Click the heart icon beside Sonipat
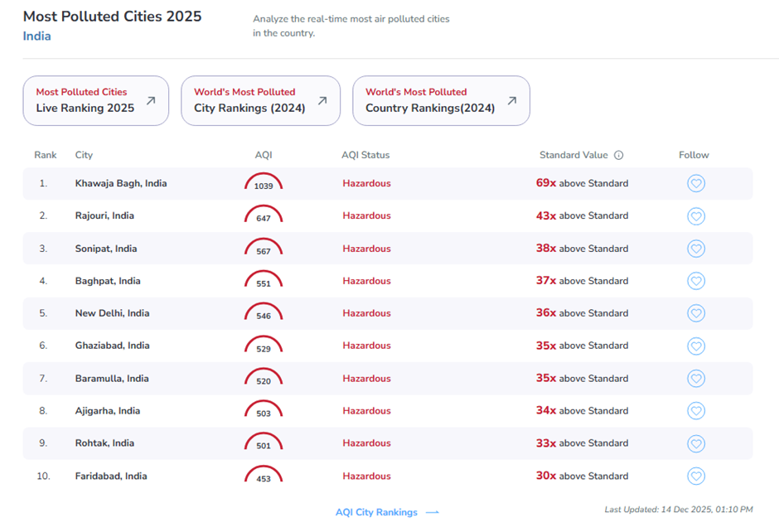Screen dimensions: 779x532 click(696, 249)
